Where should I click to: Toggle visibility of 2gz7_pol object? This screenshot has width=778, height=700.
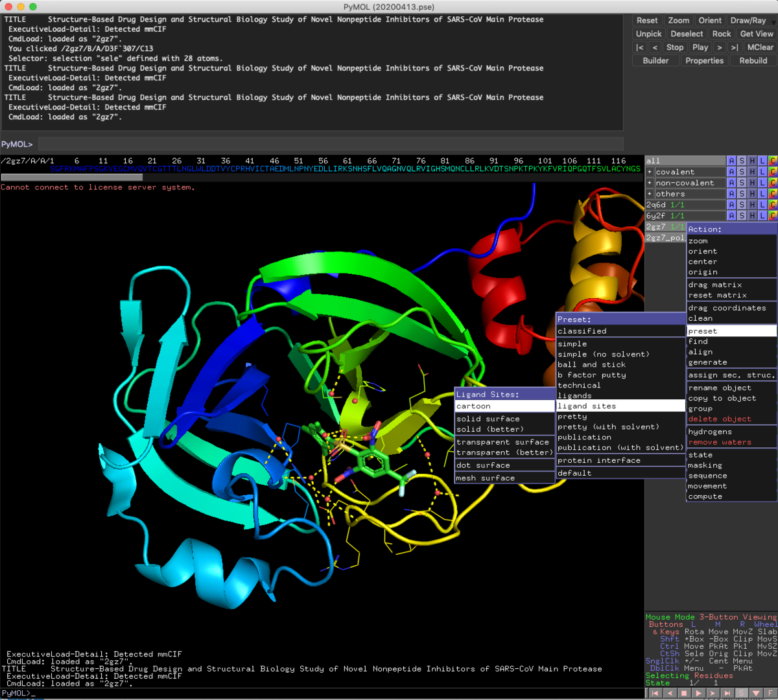665,238
